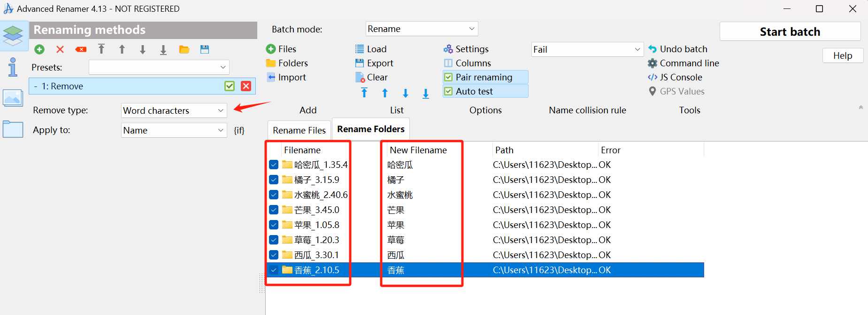Open GPS Values tool
The height and width of the screenshot is (315, 868).
coord(676,91)
